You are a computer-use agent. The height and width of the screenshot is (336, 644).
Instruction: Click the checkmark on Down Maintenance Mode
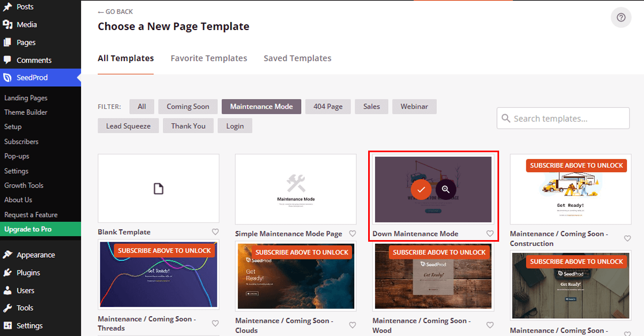click(421, 189)
